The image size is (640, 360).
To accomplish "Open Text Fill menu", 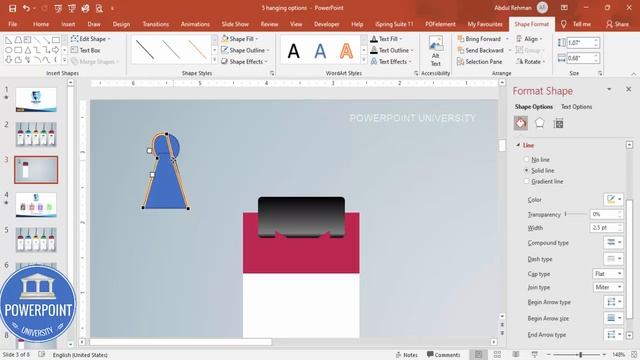I will point(386,39).
